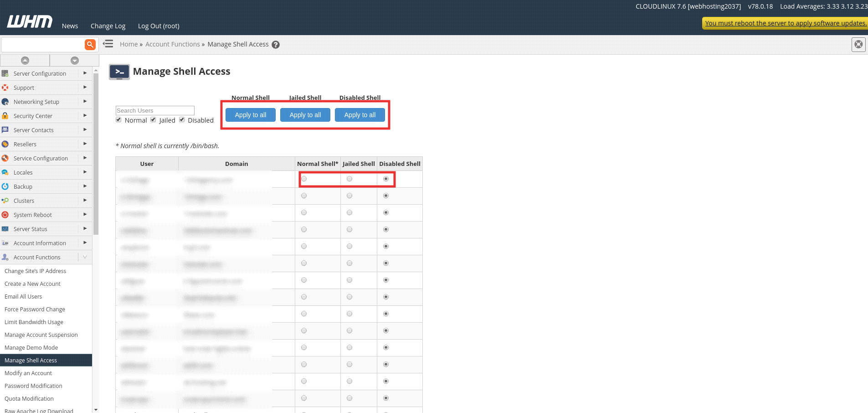Click the System Reboot power icon

tap(5, 215)
